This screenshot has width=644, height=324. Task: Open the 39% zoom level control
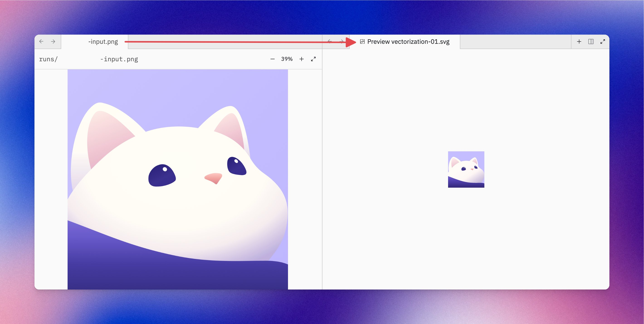[287, 59]
